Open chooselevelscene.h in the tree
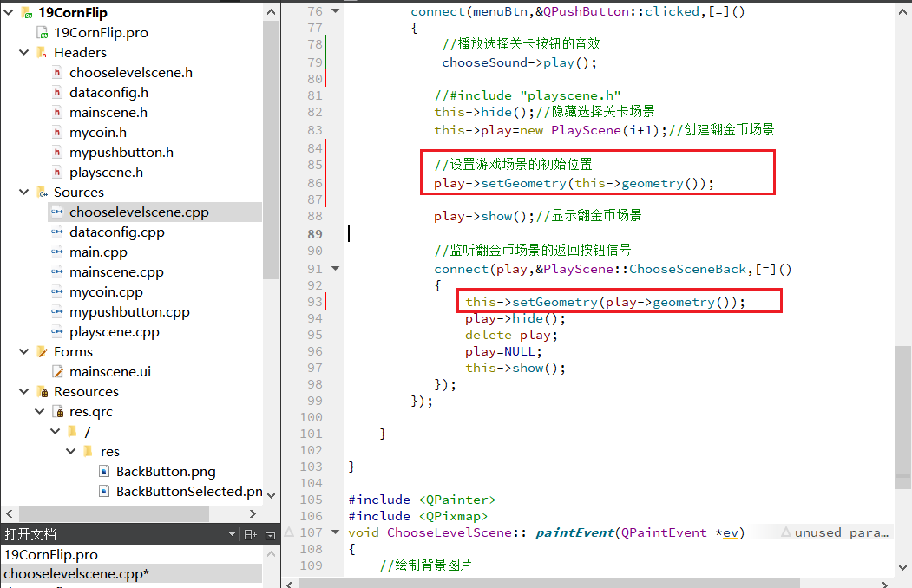Viewport: 912px width, 588px height. (x=131, y=73)
